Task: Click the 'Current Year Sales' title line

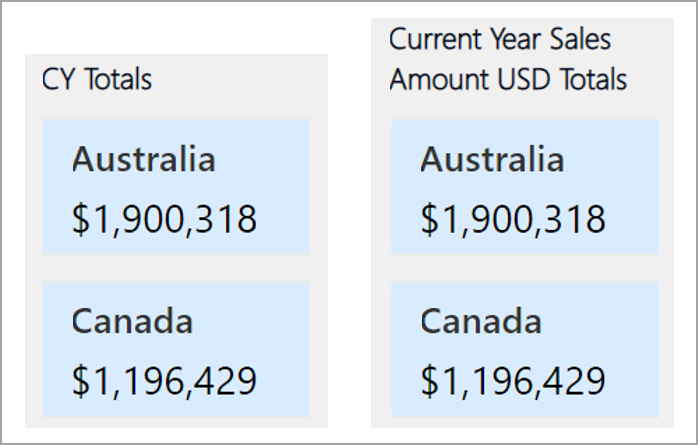Action: coord(499,39)
